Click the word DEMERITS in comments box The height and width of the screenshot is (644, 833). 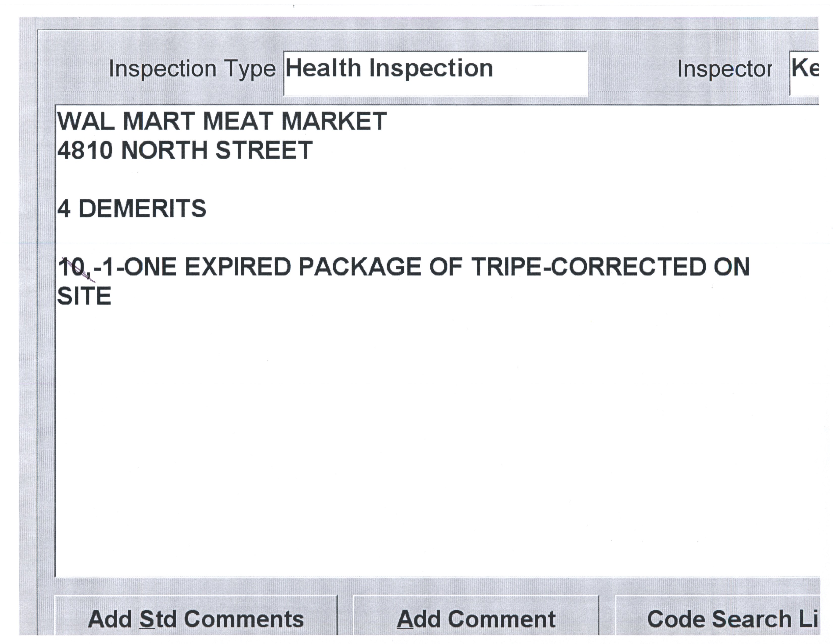142,209
